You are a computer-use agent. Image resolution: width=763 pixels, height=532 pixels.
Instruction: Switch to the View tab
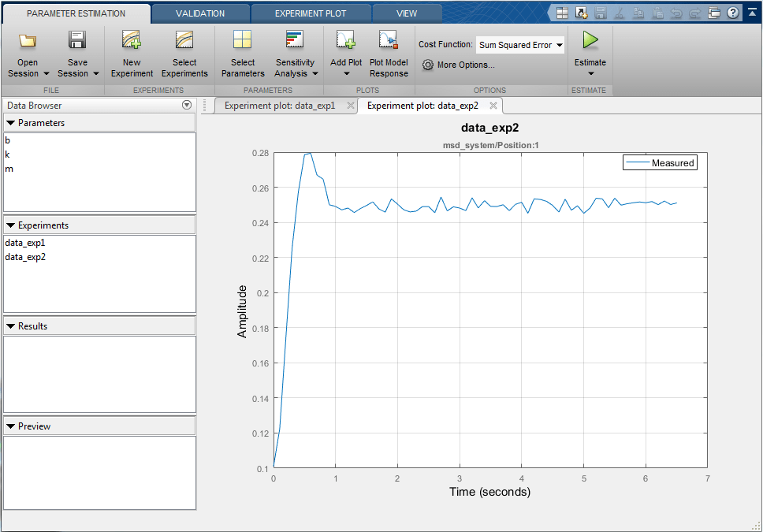407,13
